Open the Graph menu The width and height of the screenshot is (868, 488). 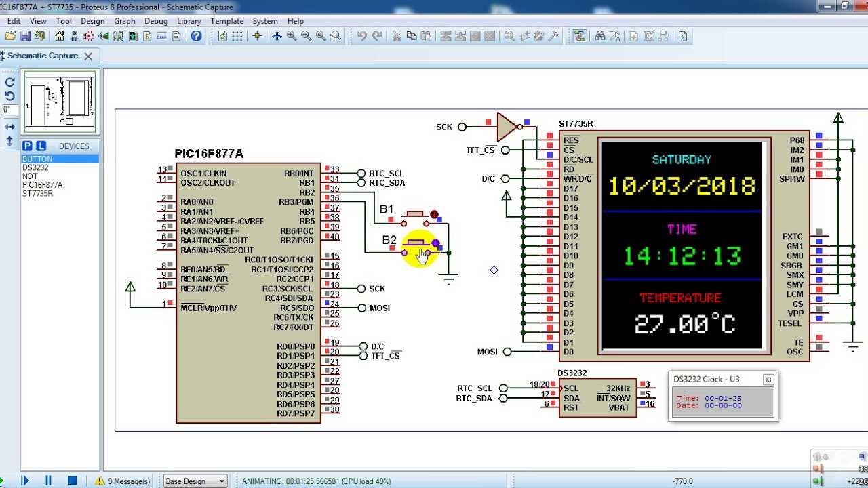pos(125,21)
